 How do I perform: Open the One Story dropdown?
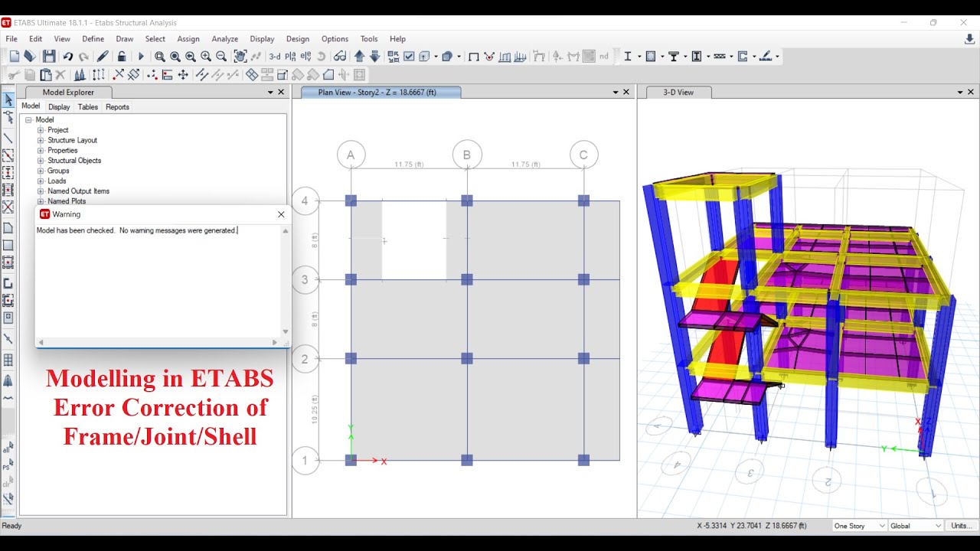coord(859,526)
